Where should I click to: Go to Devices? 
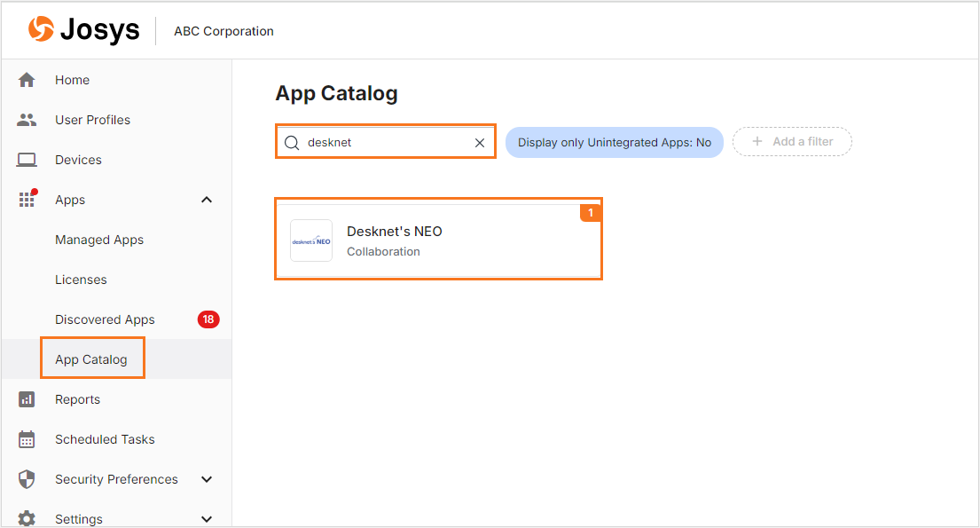coord(78,160)
